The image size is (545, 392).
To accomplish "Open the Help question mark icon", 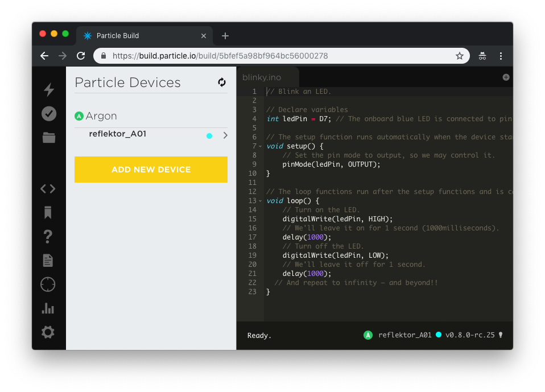I will (x=48, y=236).
